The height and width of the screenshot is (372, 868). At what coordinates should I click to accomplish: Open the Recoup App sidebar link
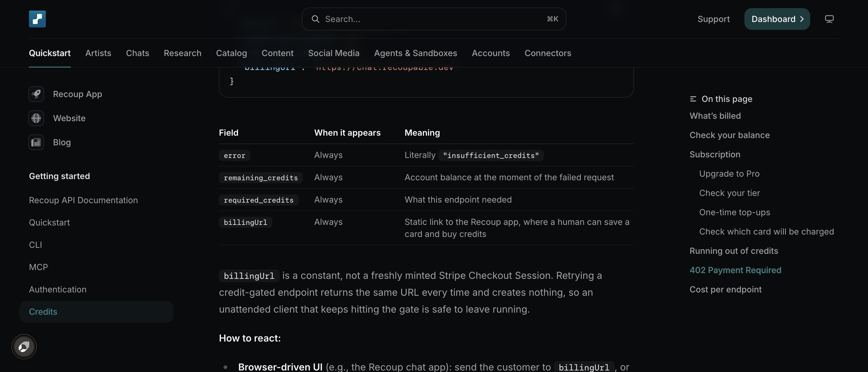click(x=77, y=94)
